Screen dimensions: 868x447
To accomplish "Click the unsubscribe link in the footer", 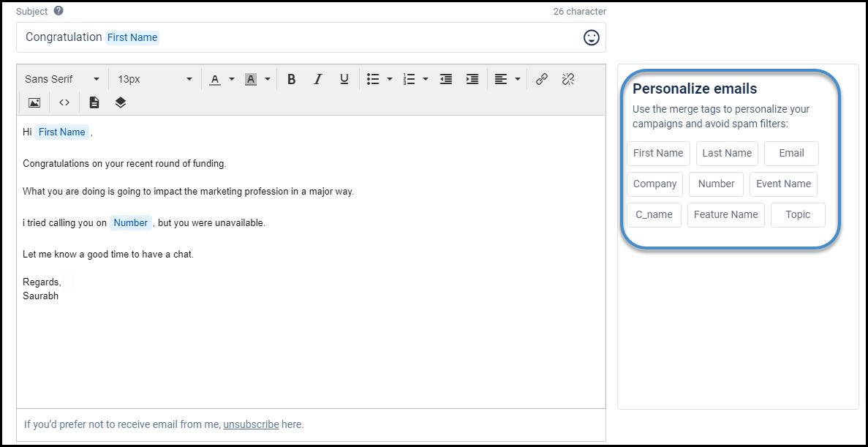I will (251, 424).
